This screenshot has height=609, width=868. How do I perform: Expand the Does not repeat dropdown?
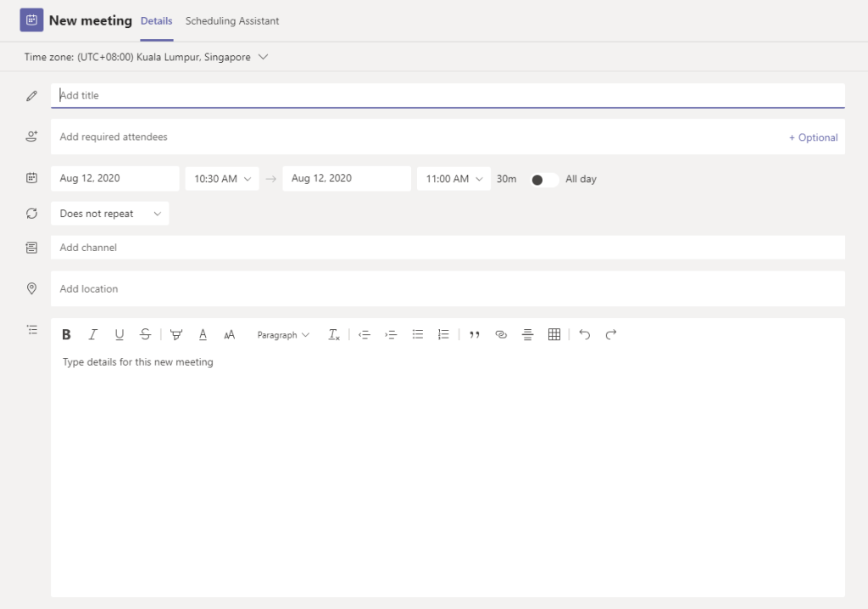tap(109, 214)
